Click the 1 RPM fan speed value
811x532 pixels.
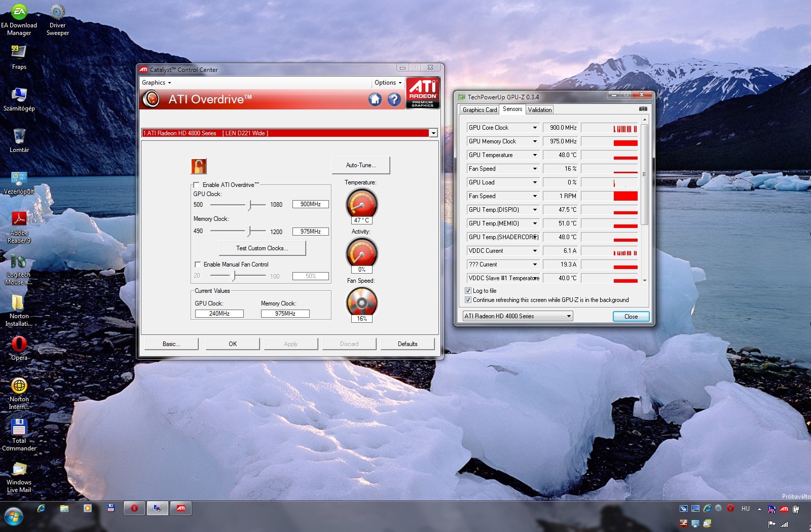tap(561, 196)
